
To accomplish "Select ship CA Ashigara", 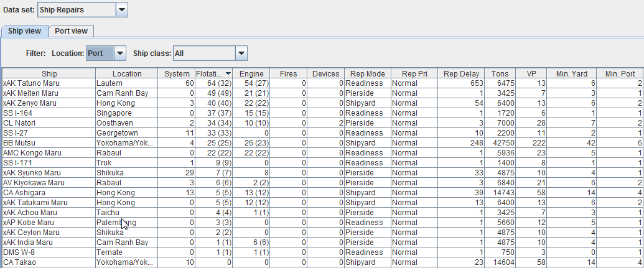I will (x=24, y=193).
